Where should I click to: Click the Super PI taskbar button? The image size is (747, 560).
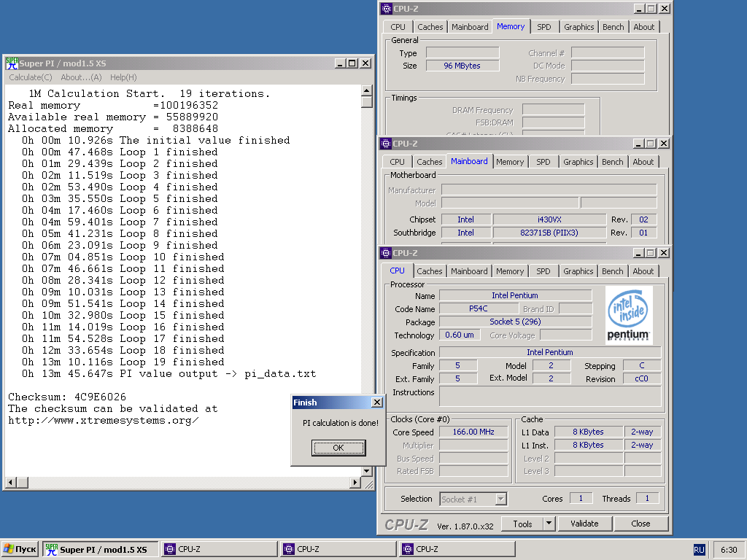101,549
